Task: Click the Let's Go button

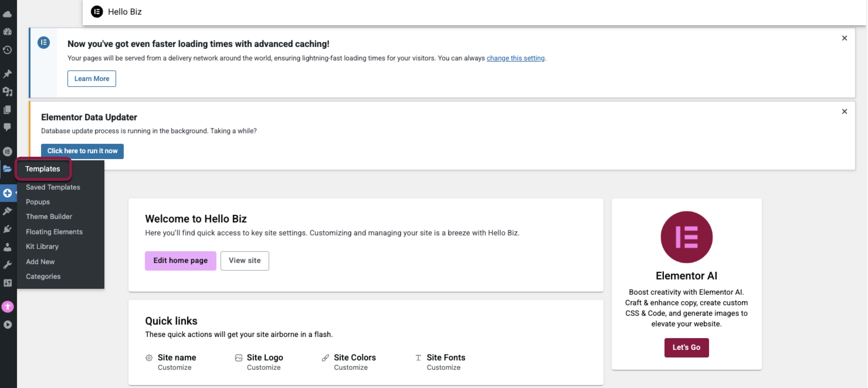Action: click(x=686, y=347)
